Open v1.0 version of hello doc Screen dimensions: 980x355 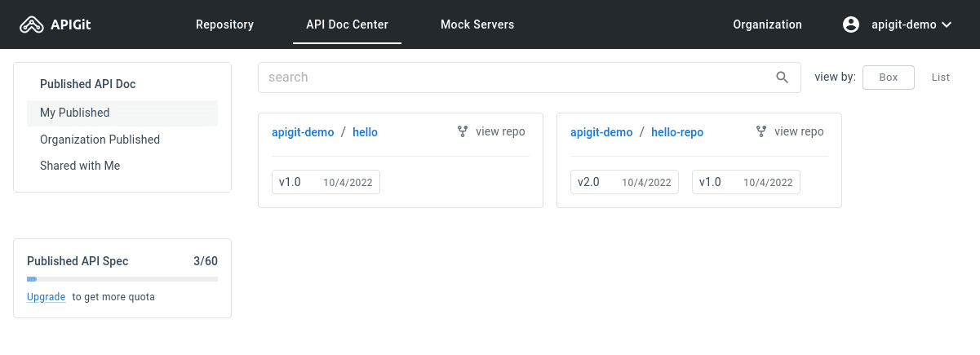coord(326,182)
